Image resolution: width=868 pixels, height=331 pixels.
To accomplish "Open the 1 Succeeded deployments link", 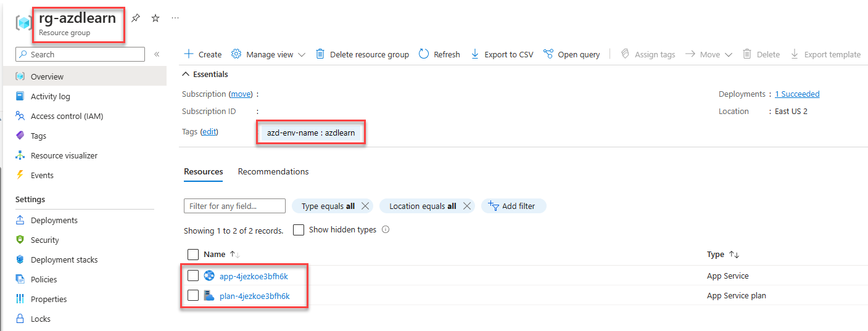I will 797,94.
